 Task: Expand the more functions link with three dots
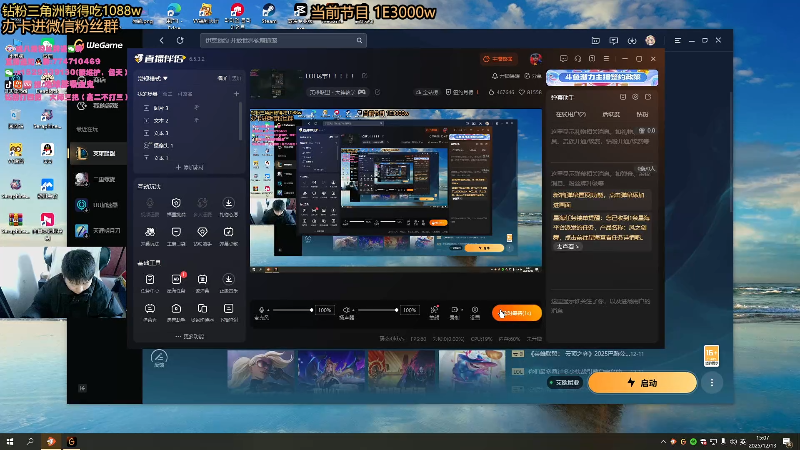pos(189,336)
